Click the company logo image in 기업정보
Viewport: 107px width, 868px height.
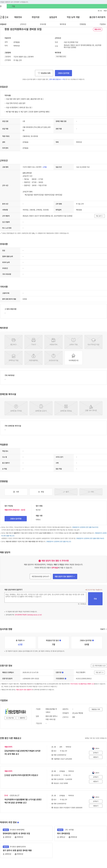[x=15, y=711]
